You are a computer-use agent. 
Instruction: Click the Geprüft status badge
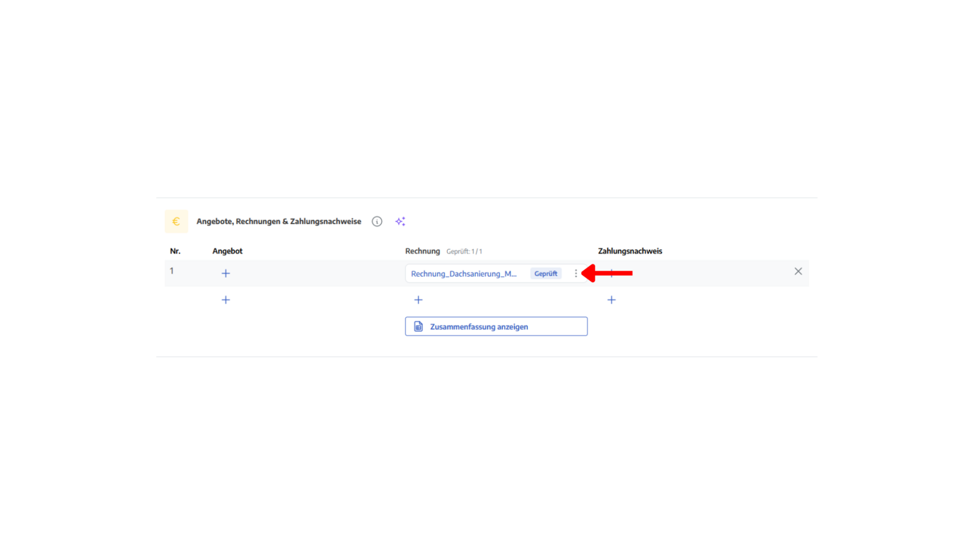(546, 274)
